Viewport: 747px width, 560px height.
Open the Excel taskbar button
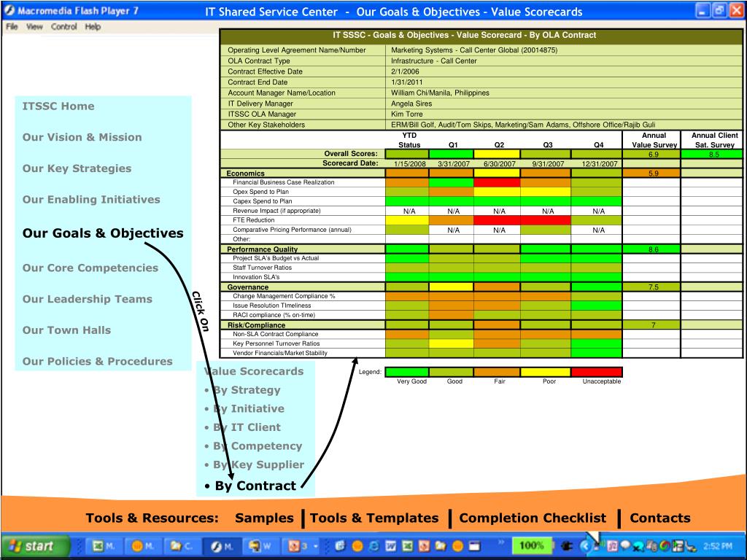click(x=104, y=546)
